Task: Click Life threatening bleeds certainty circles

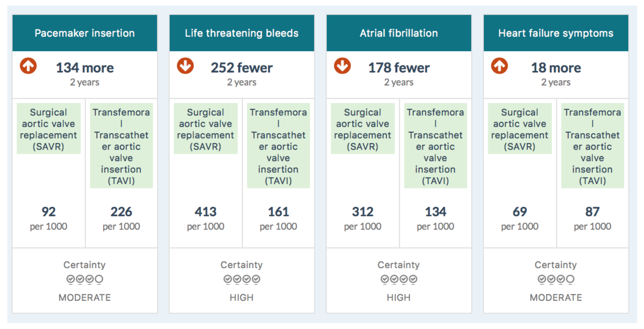Action: [x=241, y=279]
